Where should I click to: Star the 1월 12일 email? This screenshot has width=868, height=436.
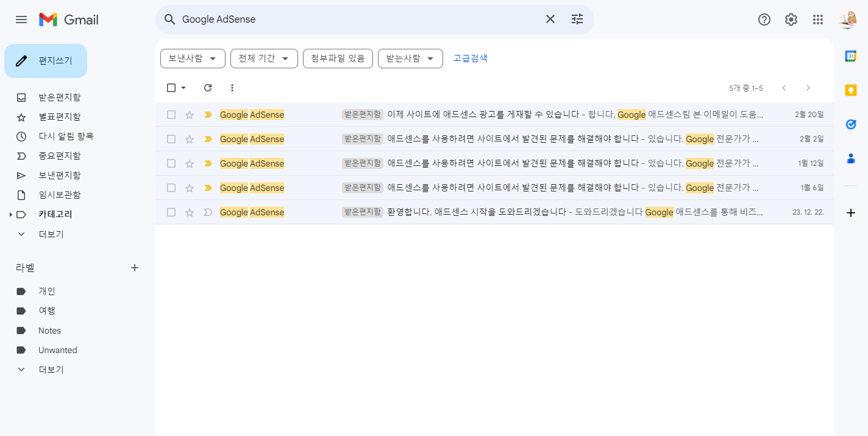click(x=190, y=163)
